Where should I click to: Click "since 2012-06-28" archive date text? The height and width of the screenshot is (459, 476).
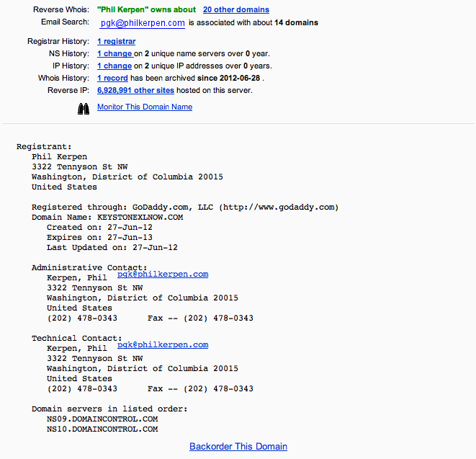coord(228,78)
